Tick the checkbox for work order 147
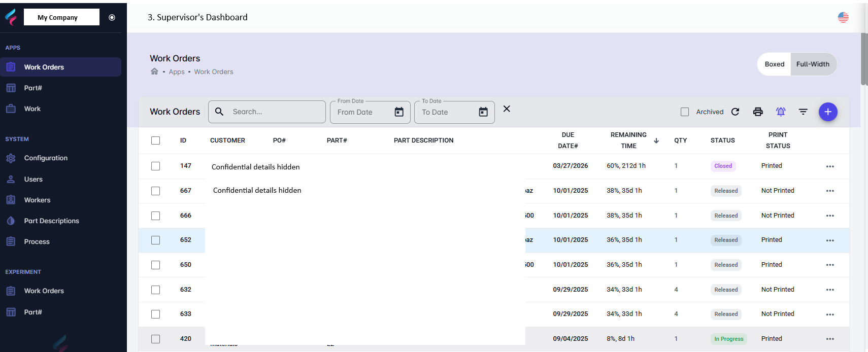Viewport: 868px width, 352px height. 155,166
